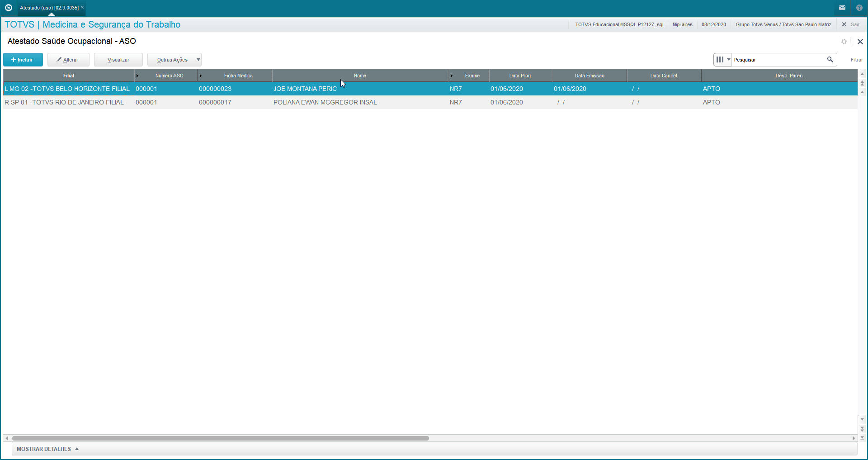The width and height of the screenshot is (868, 460).
Task: Click the vertical scrollbar page-up double arrow
Action: click(862, 83)
